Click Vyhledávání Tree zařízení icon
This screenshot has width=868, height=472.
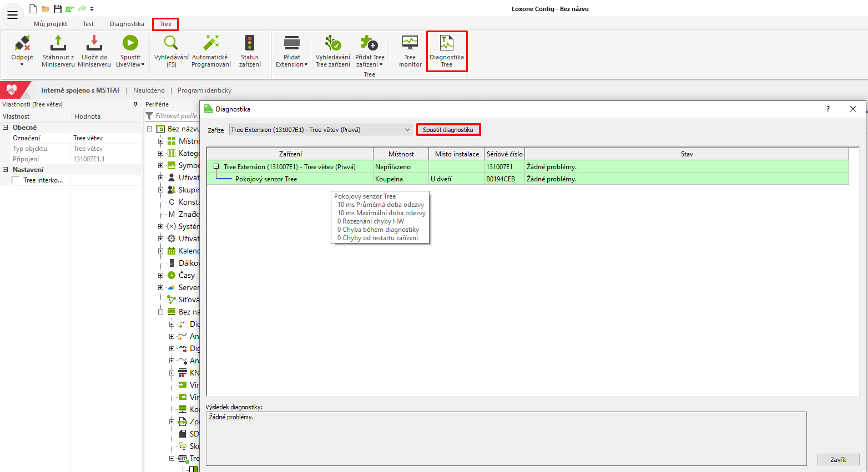[333, 44]
